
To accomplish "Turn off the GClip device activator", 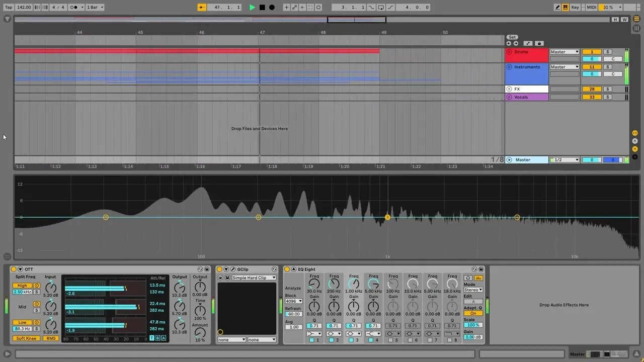I will point(220,269).
